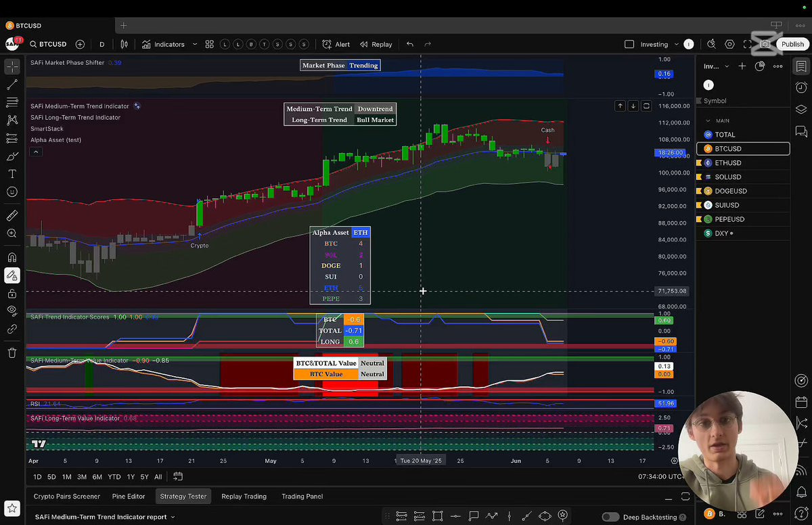
Task: Open the Pine Editor tab
Action: click(129, 496)
